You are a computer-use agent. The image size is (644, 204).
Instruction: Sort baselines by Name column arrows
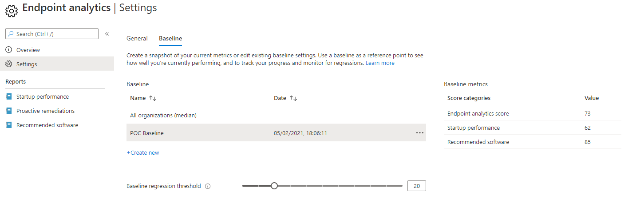coord(153,98)
